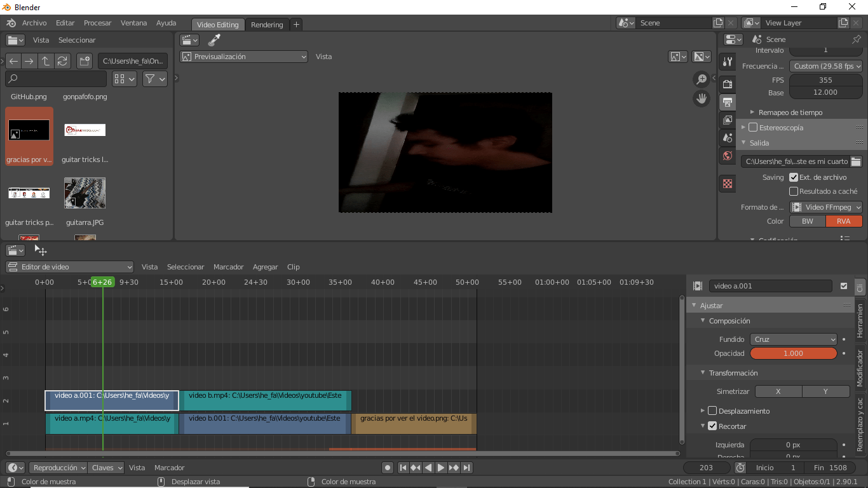This screenshot has width=868, height=488.
Task: Open the Video FFmpeg file format dropdown
Action: pos(826,207)
